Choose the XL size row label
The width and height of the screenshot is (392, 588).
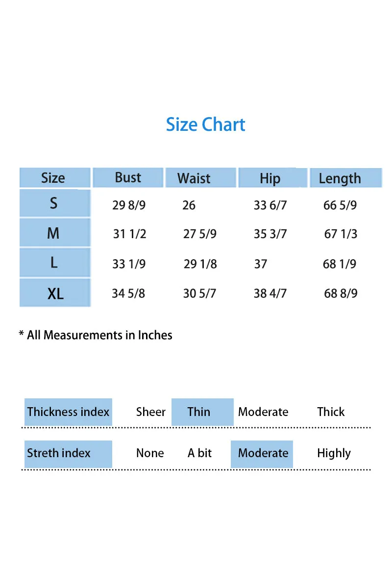[x=55, y=293]
